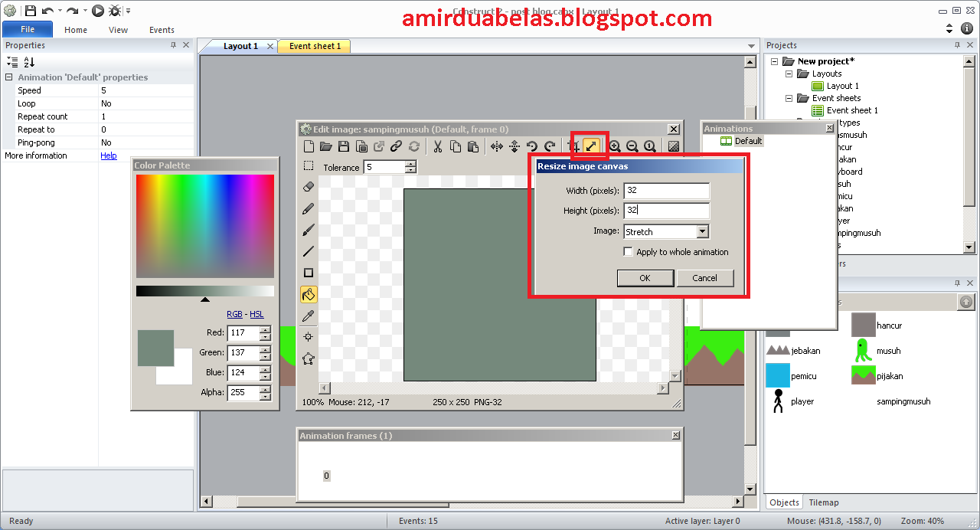Open the Image stretch mode dropdown
Viewport: 980px width, 530px height.
(x=701, y=231)
